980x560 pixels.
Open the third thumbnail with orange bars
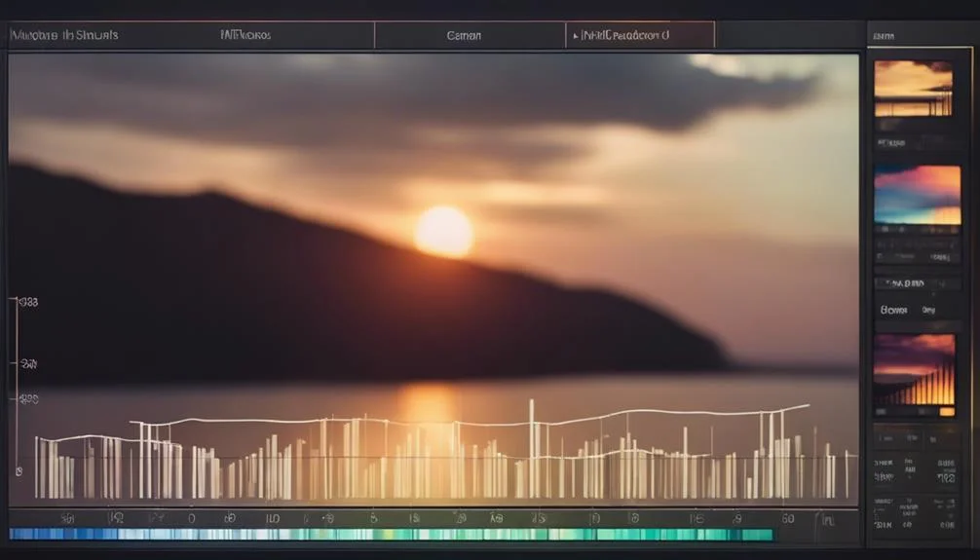[915, 369]
